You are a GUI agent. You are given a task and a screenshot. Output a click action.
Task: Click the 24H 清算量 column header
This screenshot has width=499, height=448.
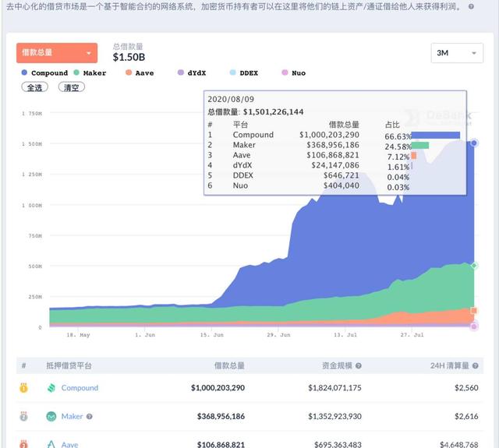click(x=450, y=365)
